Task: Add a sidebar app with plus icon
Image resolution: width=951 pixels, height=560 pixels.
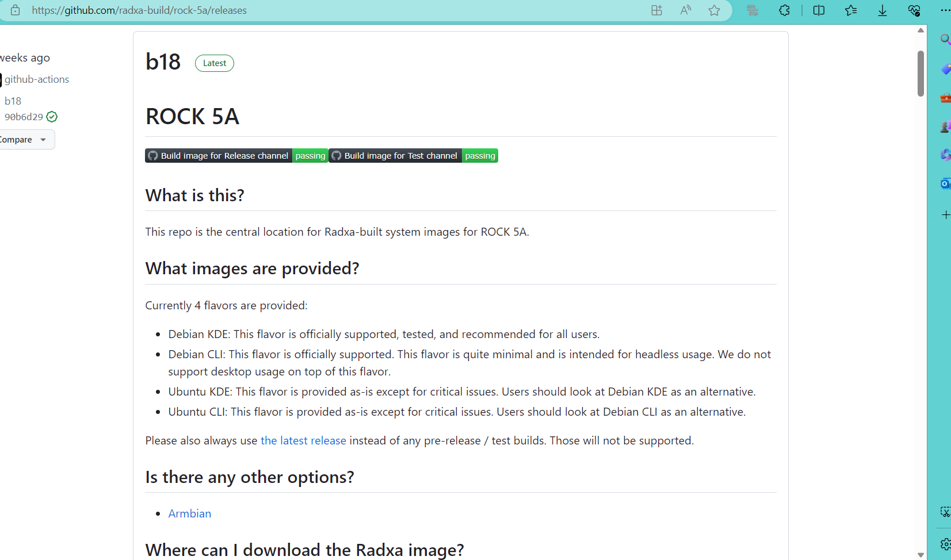Action: click(945, 214)
